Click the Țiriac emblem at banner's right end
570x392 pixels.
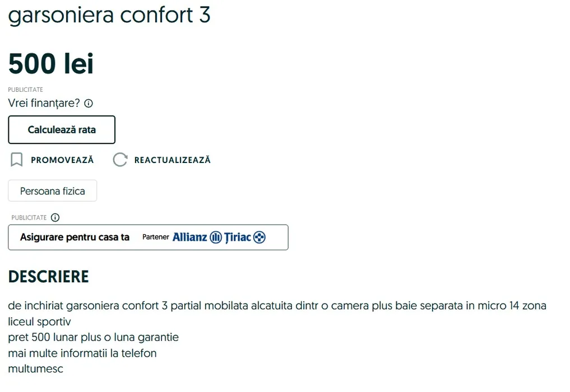point(259,237)
